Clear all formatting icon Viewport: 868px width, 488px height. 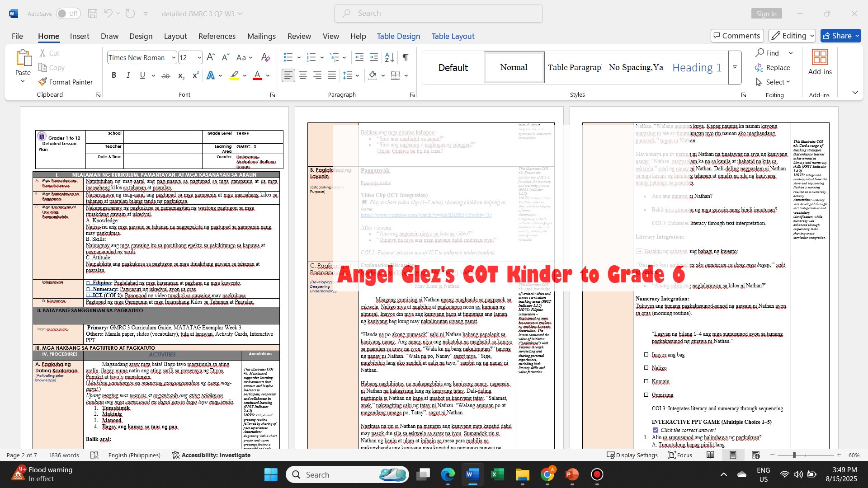point(266,57)
